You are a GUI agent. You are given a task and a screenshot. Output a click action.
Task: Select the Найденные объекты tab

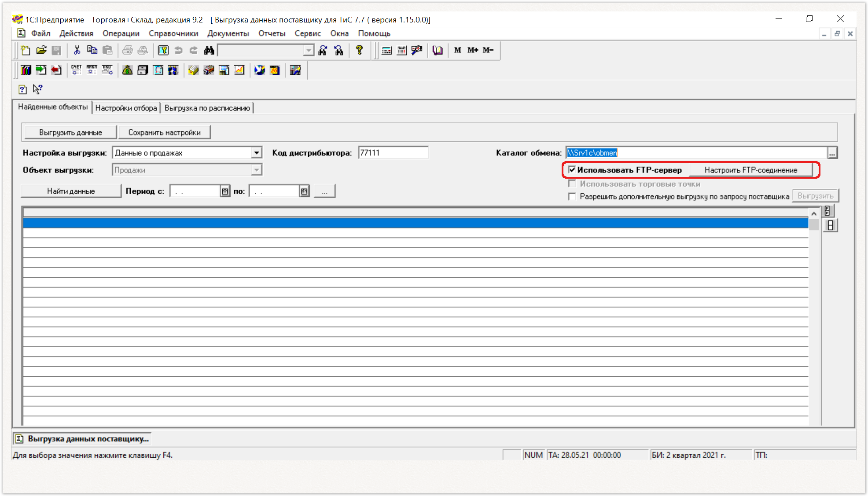click(53, 107)
